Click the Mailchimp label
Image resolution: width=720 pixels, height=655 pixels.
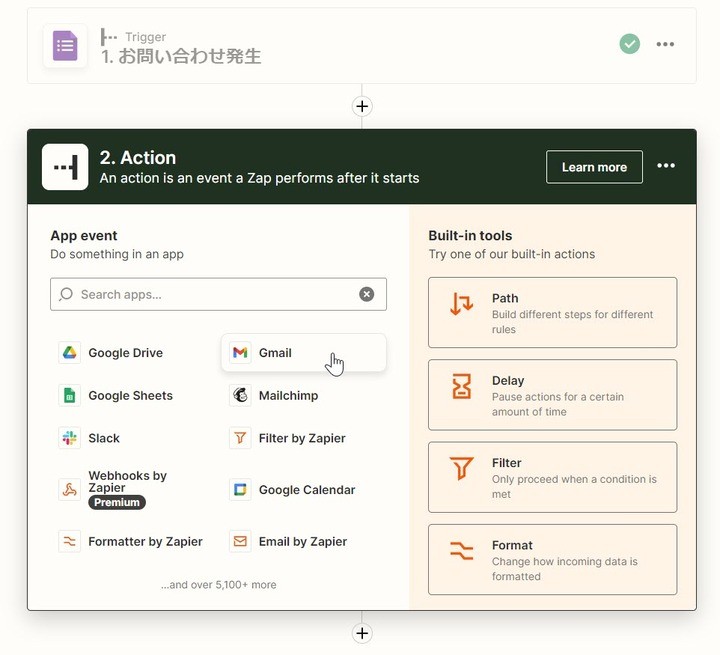click(288, 395)
